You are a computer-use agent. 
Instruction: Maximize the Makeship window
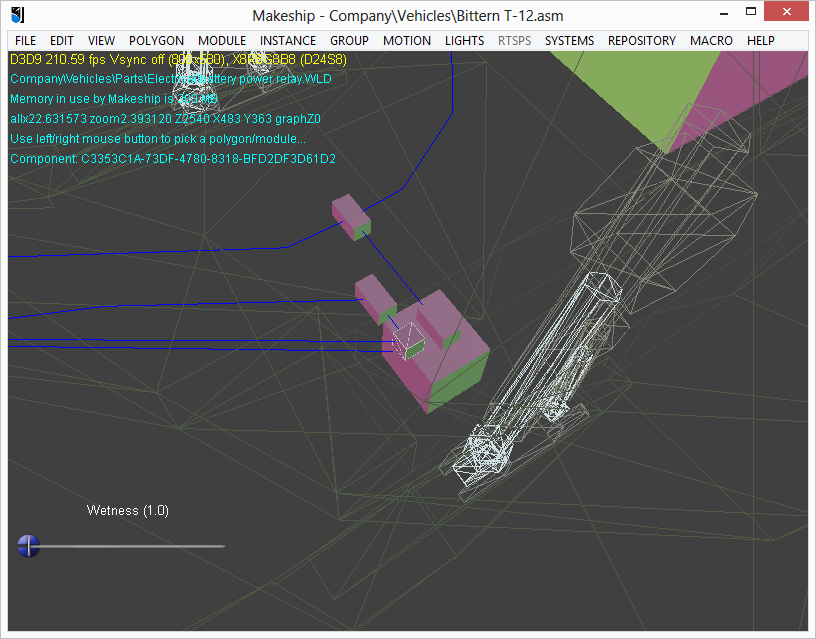tap(750, 12)
